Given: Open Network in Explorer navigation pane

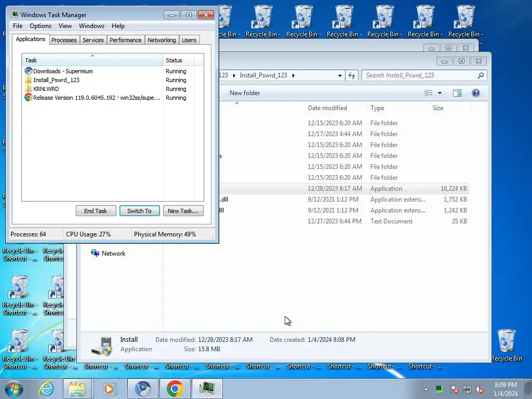Looking at the screenshot, I should [108, 254].
